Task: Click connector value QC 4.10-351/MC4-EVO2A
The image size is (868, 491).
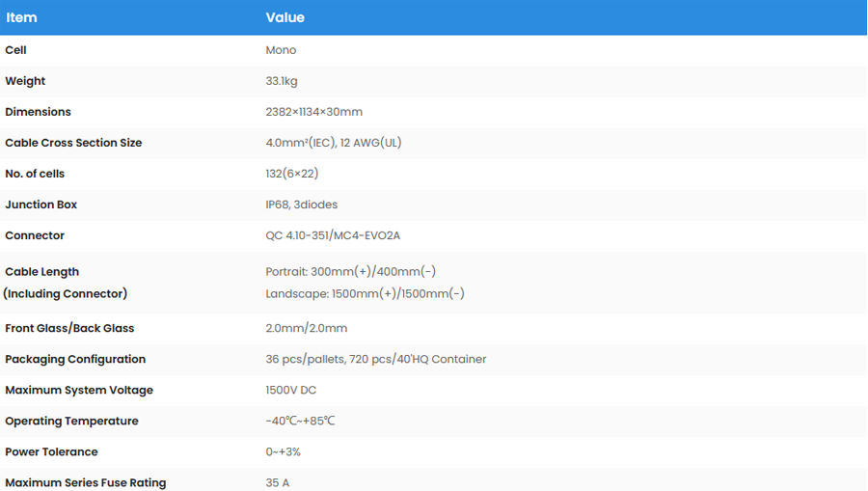Action: [332, 235]
